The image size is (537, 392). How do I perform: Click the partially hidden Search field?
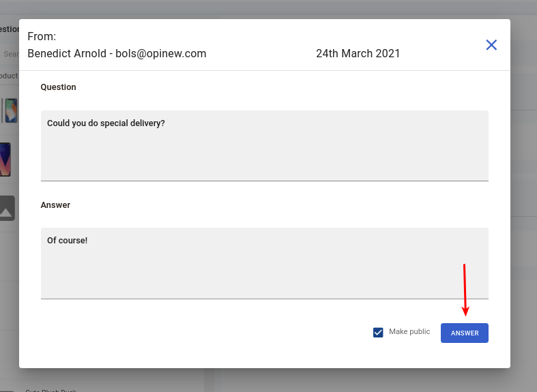pyautogui.click(x=10, y=54)
